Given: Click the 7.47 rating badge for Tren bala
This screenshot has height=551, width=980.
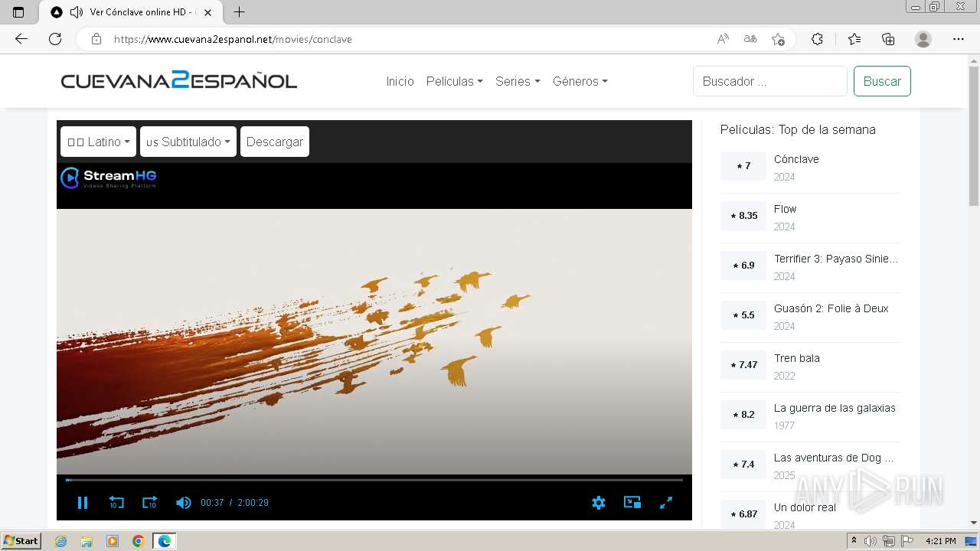Looking at the screenshot, I should click(x=743, y=365).
